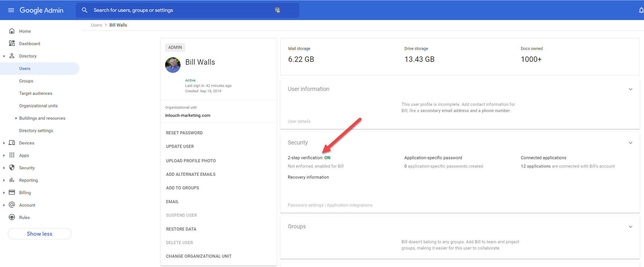Click the Apps grid icon
The width and height of the screenshot is (644, 267).
12,155
